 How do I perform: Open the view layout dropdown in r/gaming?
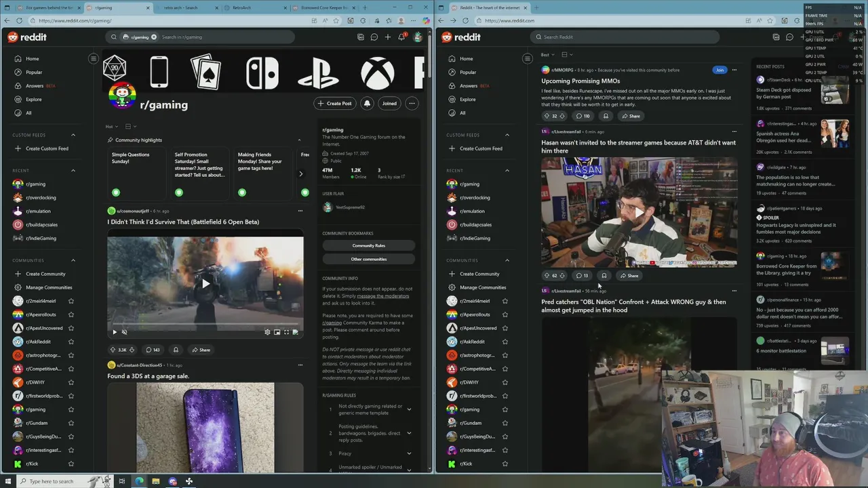(130, 127)
